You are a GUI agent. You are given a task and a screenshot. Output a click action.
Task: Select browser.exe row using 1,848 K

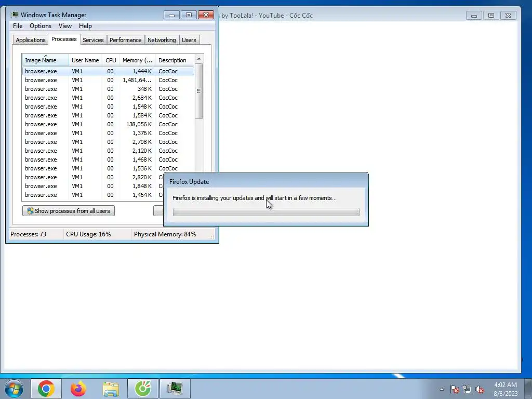[93, 186]
